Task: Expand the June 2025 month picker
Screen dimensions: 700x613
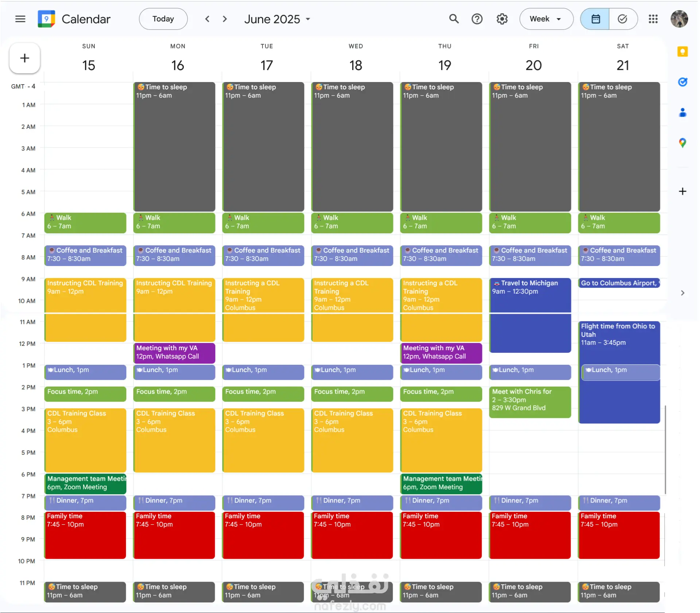Action: tap(277, 19)
